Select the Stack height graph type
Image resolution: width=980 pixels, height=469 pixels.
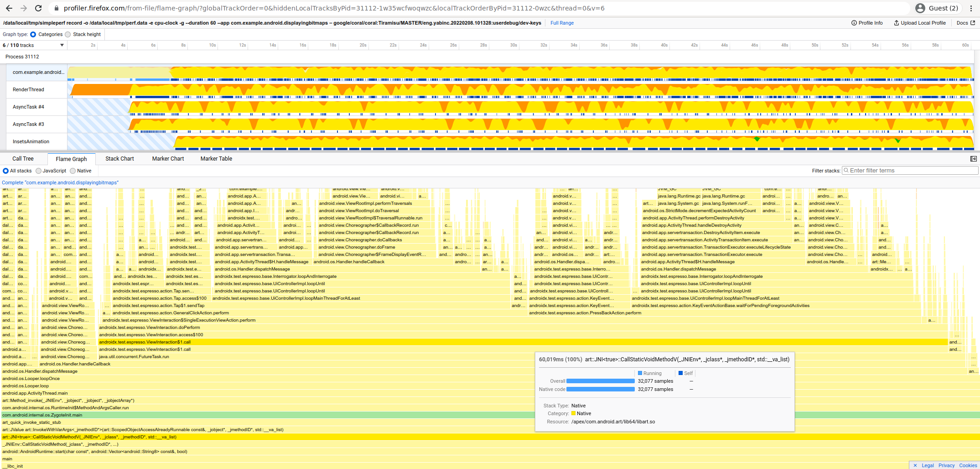[x=68, y=34]
